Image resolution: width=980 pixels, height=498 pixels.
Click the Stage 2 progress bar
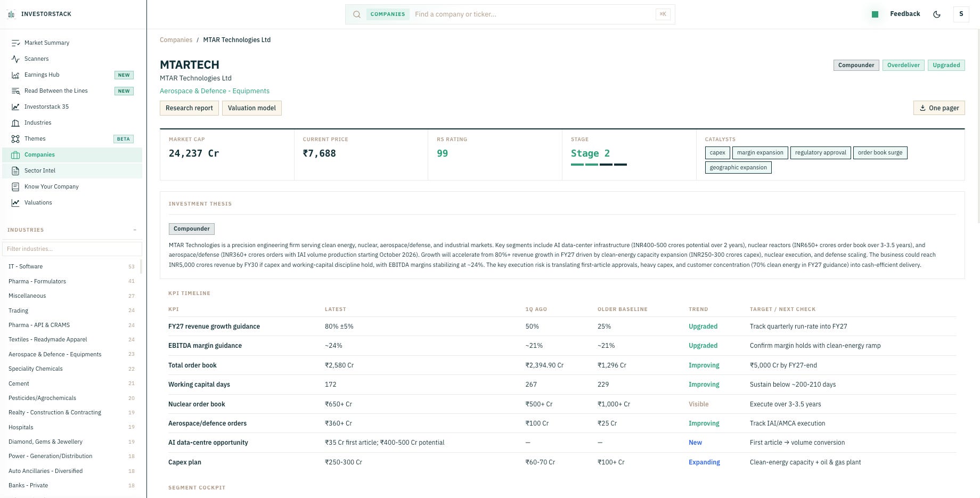coord(599,165)
